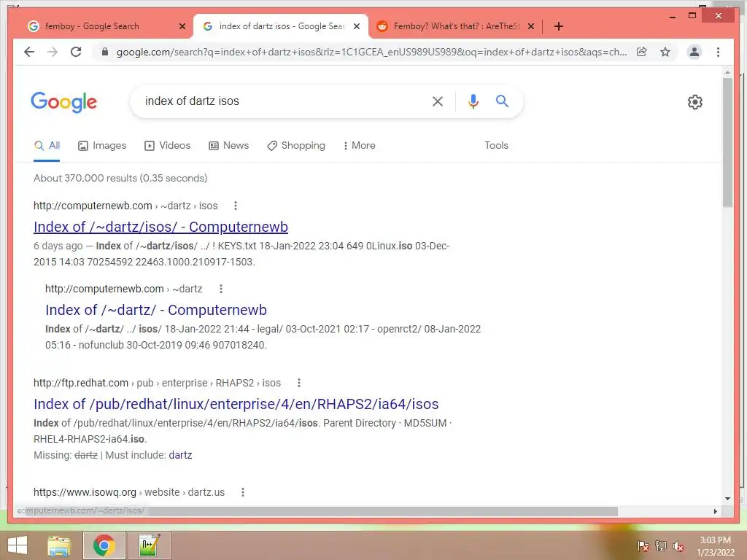Click the scroll down arrow
The height and width of the screenshot is (560, 747).
pos(727,499)
